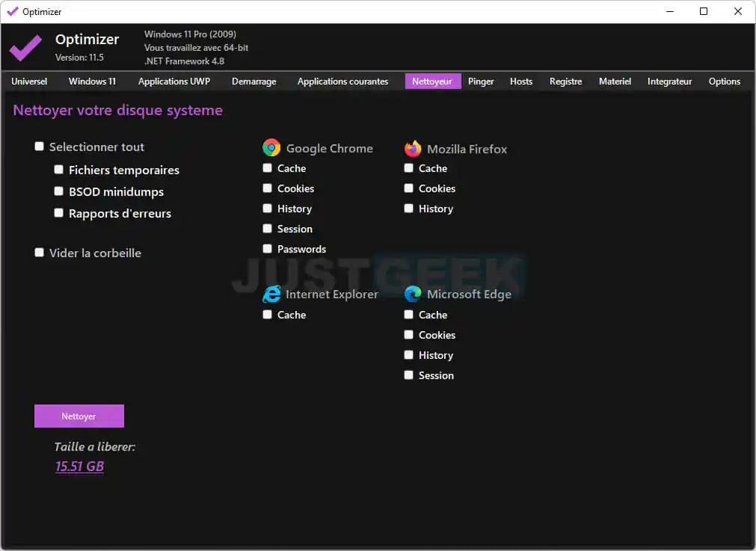Click the Internet Explorer logo icon
The height and width of the screenshot is (551, 756).
pos(271,294)
